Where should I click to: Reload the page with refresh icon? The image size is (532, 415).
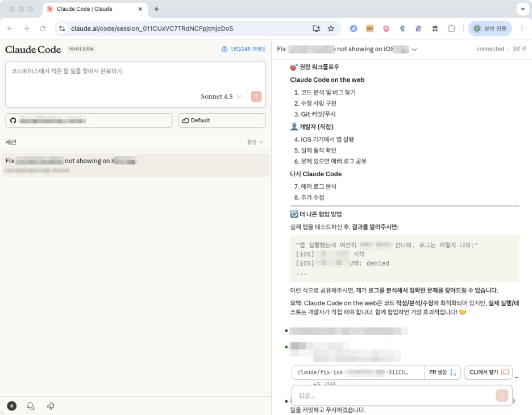click(x=43, y=28)
